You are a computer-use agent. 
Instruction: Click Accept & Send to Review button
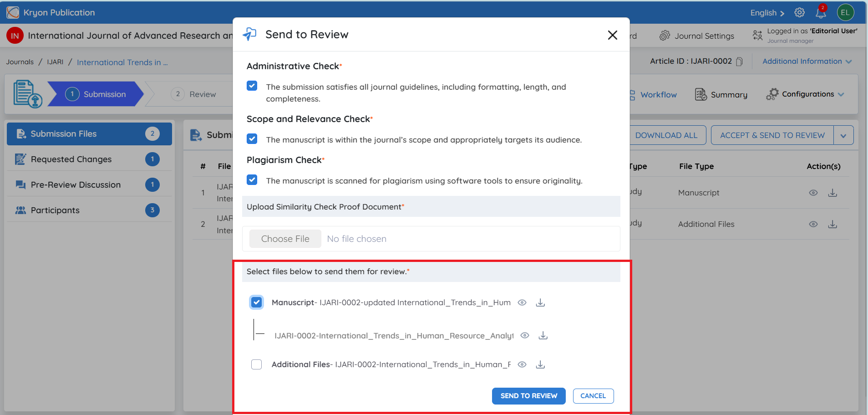pos(772,135)
